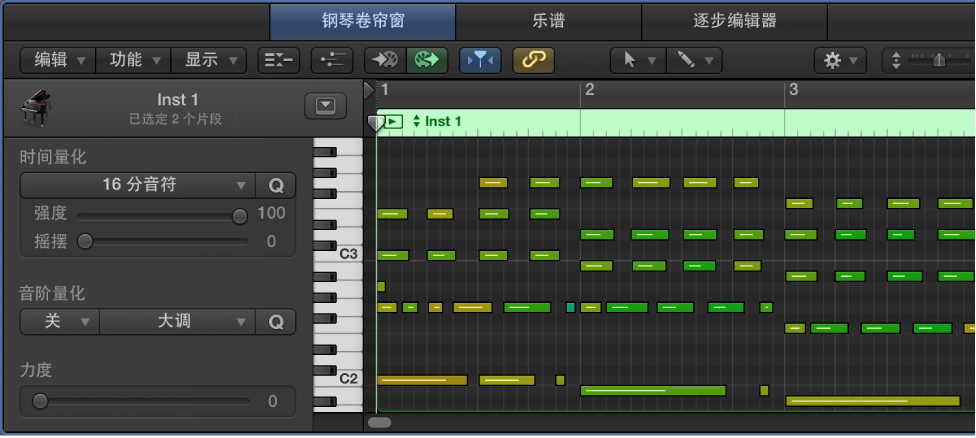Viewport: 976px width, 438px height.
Task: Click the horizontal scrollbar thumb
Action: pos(380,422)
